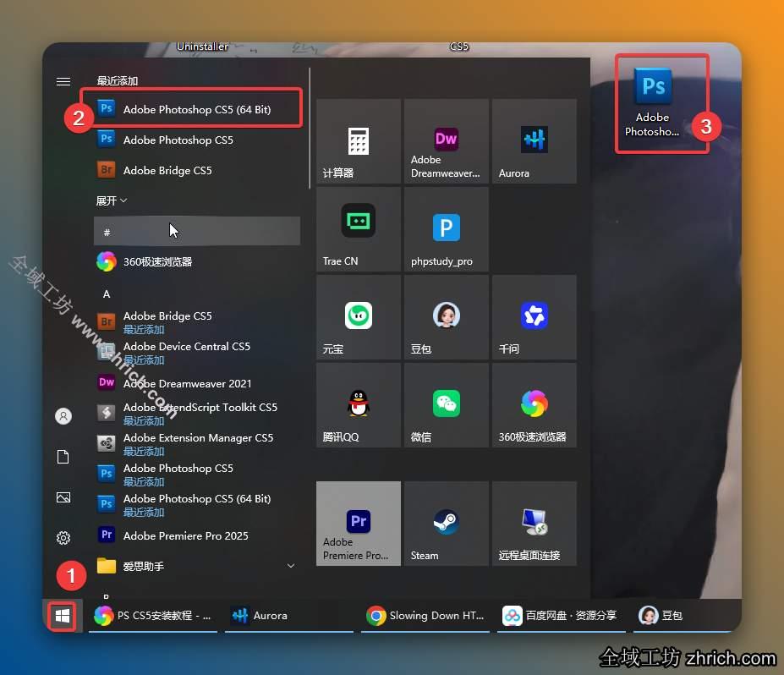Screen dimensions: 784x675
Task: Select the Adobe Photoshop desktop shortcut
Action: 653,102
